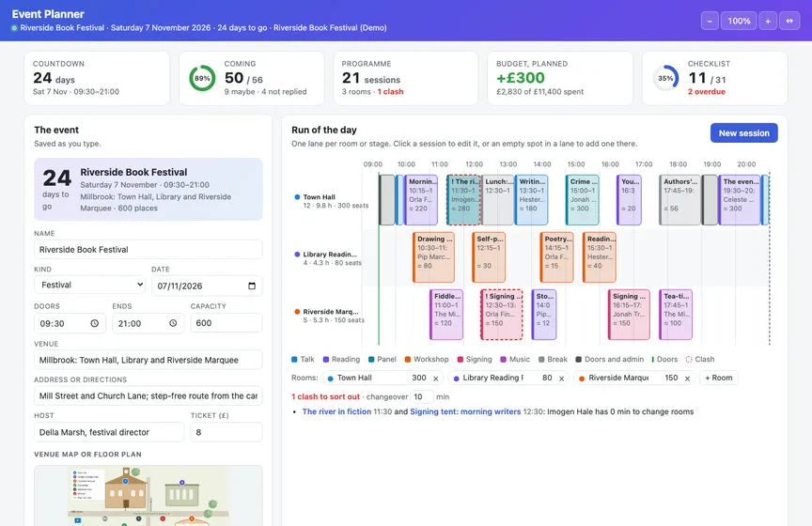The image size is (812, 526).
Task: Open the Tea-time music session block
Action: point(676,315)
